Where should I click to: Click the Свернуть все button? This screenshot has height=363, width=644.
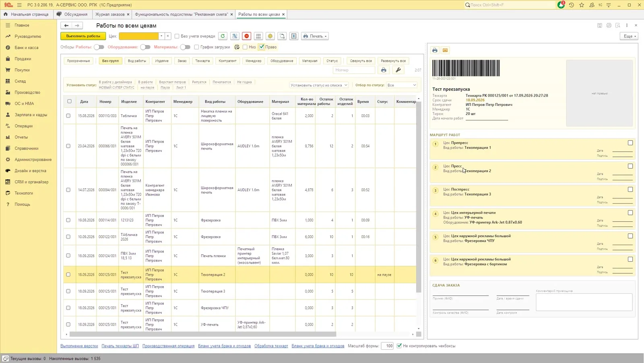tap(361, 61)
